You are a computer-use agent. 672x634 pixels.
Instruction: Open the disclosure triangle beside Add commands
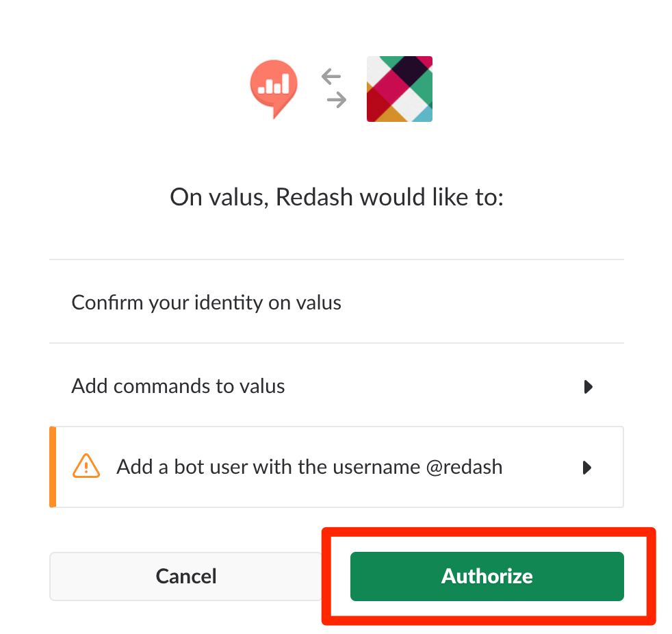pos(589,387)
